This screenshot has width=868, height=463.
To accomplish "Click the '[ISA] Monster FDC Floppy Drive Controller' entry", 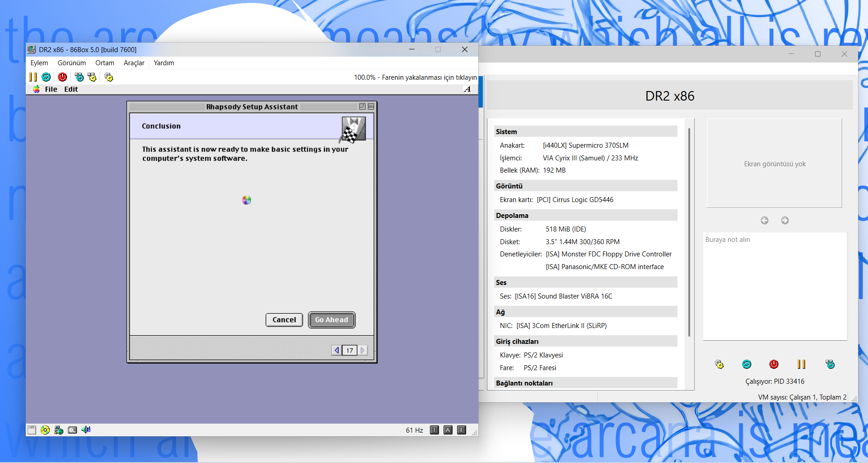I will coord(609,254).
